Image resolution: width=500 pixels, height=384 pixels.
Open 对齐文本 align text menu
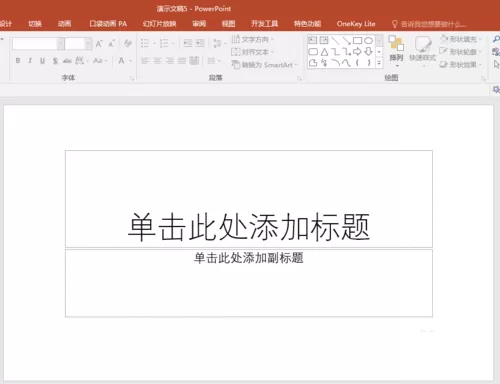click(252, 52)
